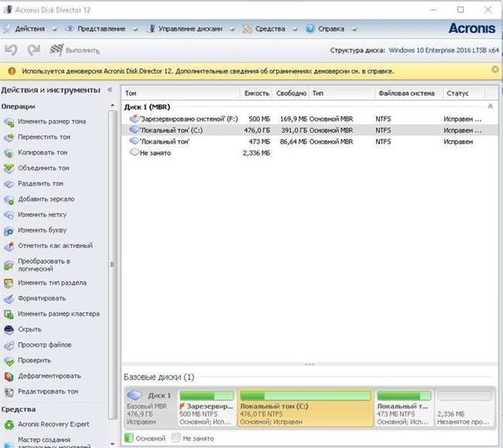
Task: Click the Зарезервир... 500 МБ NTFS block
Action: click(x=207, y=408)
